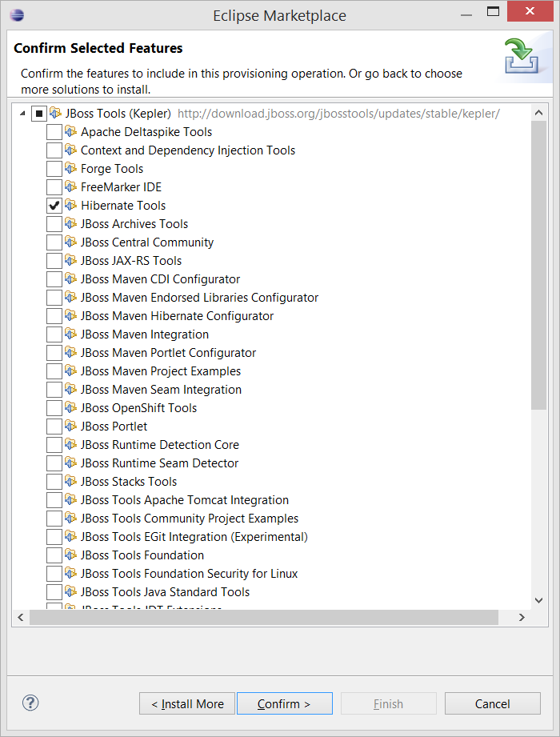Click the JBoss Tools Foundation feature icon
560x737 pixels.
pyautogui.click(x=70, y=555)
